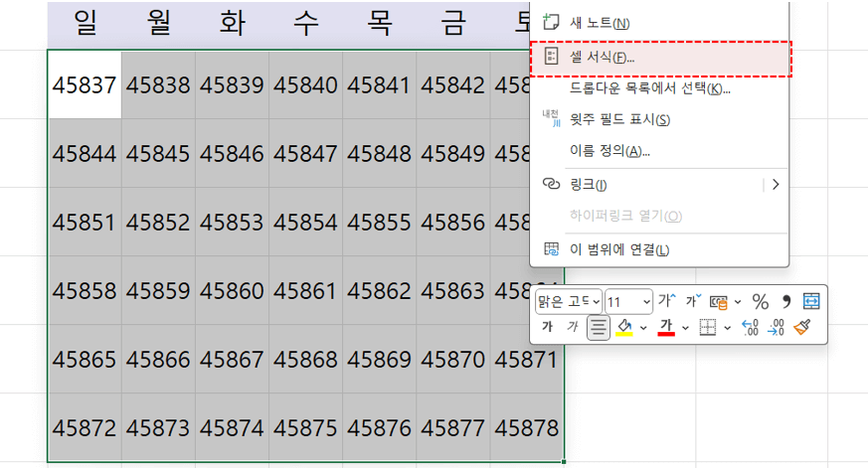Expand the fill color dropdown arrow

[643, 327]
